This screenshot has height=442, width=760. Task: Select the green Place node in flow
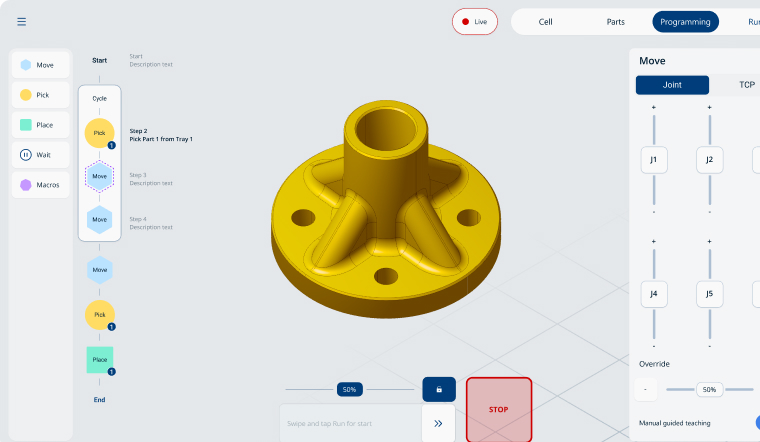99,360
